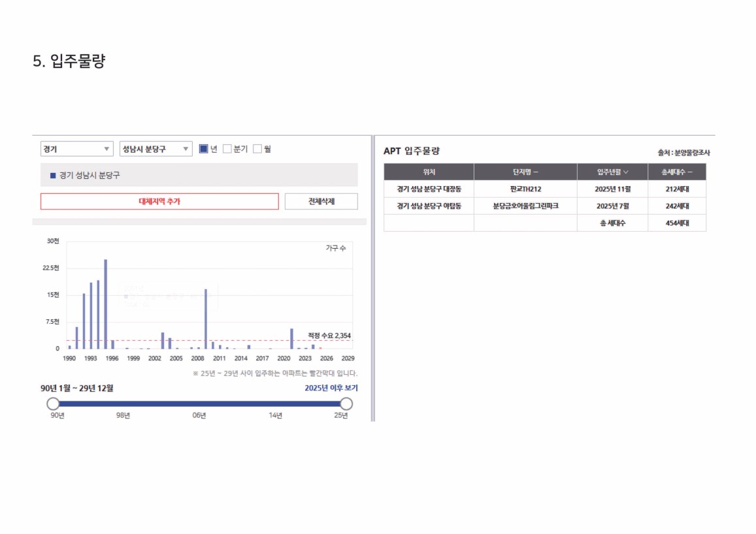Click the tall chart bar near 2009
The image size is (756, 534).
[206, 319]
